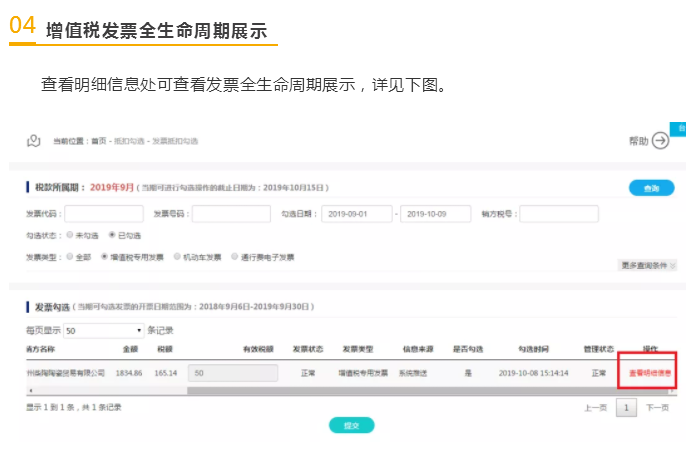
Task: Click the location pin icon beside breadcrumb
Action: pos(33,141)
